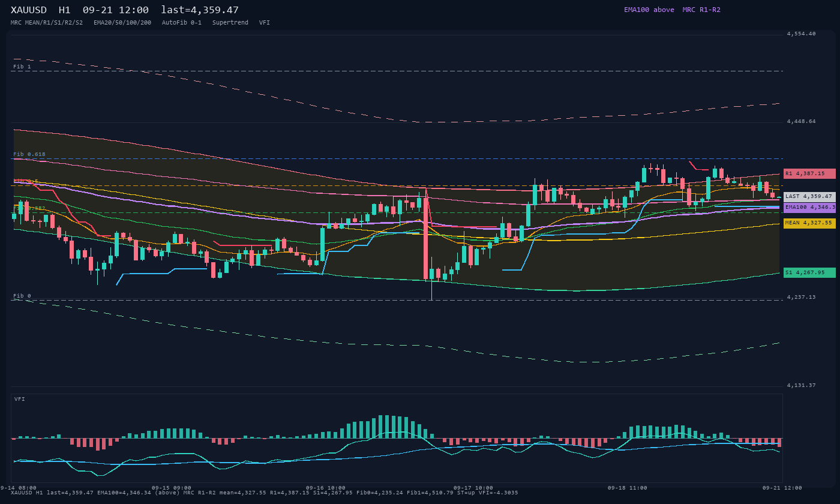Image resolution: width=840 pixels, height=504 pixels.
Task: Click the 09-18 11:00 time axis label
Action: point(628,488)
